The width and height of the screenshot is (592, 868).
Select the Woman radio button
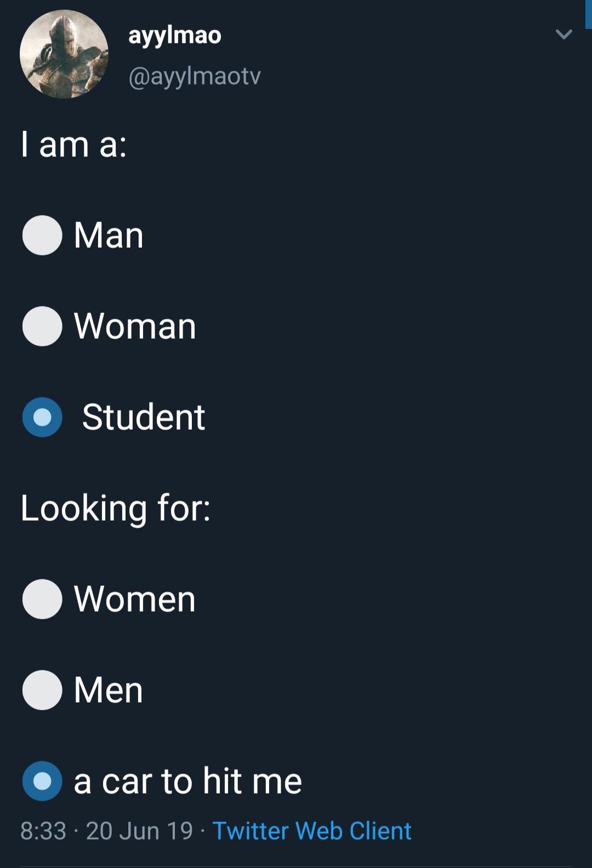pos(42,326)
